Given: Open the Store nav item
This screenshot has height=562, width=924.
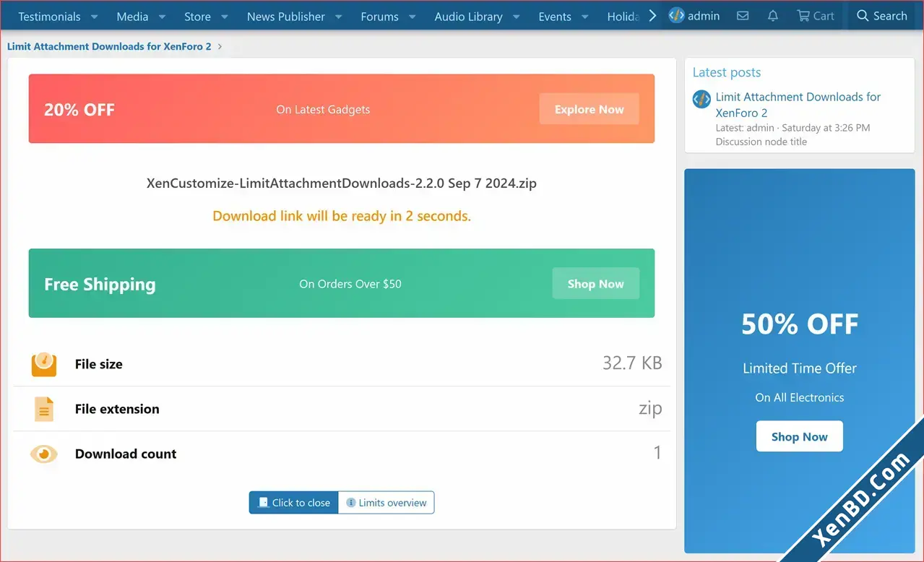Looking at the screenshot, I should (197, 16).
